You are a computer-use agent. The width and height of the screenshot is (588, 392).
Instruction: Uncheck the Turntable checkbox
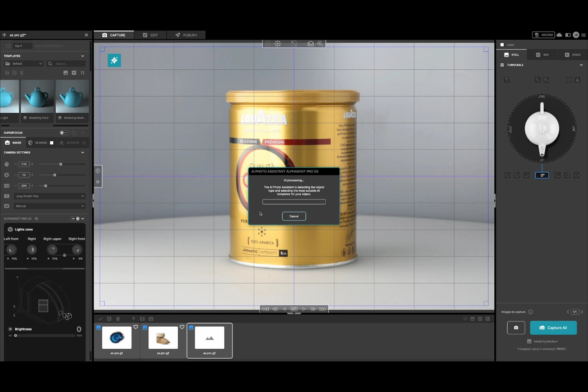(x=502, y=65)
